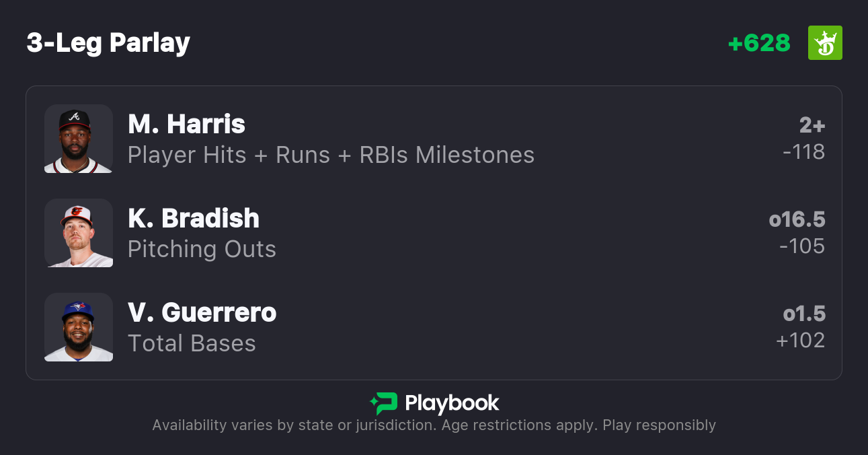
Task: Open V. Guerrero player headshot
Action: pos(79,327)
